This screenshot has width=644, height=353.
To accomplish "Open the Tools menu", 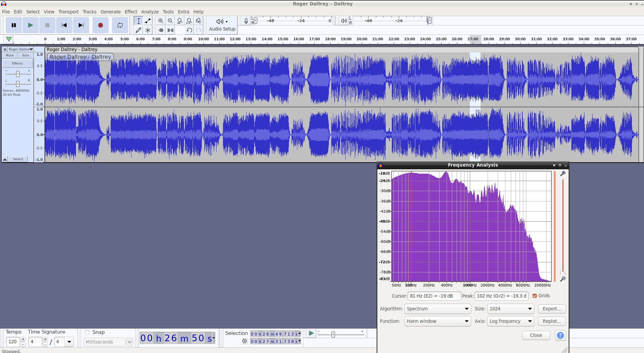I will click(x=168, y=12).
